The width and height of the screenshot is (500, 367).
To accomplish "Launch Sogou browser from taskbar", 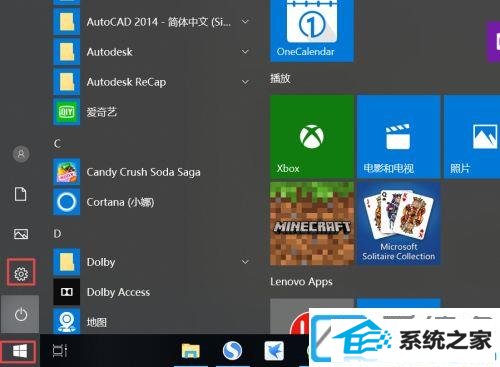I will coord(232,351).
